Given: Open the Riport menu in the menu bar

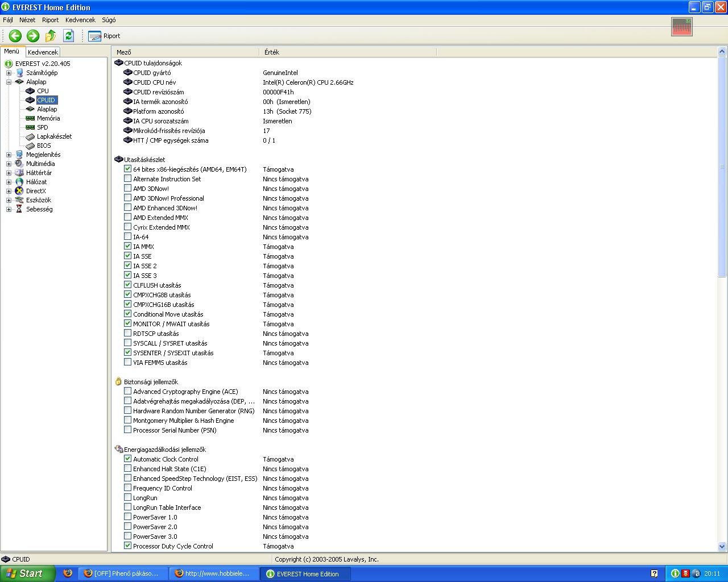Looking at the screenshot, I should (51, 20).
